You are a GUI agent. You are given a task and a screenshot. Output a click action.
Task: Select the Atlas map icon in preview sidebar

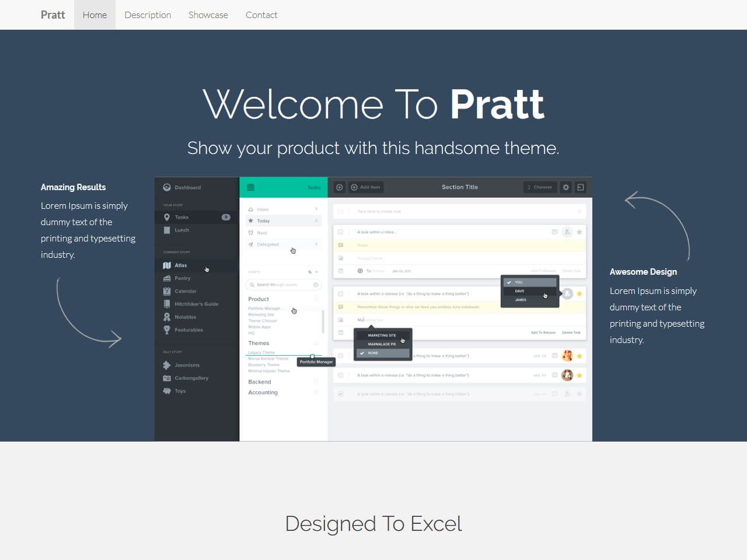[167, 265]
